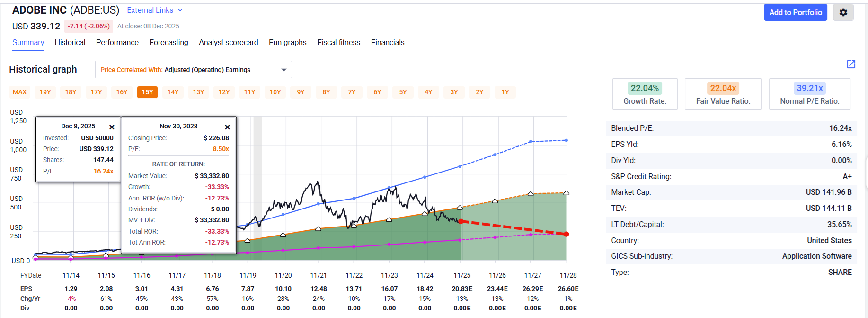Viewport: 868px width, 318px height.
Task: Click the 26.60E EPS value for 11/28
Action: (568, 289)
